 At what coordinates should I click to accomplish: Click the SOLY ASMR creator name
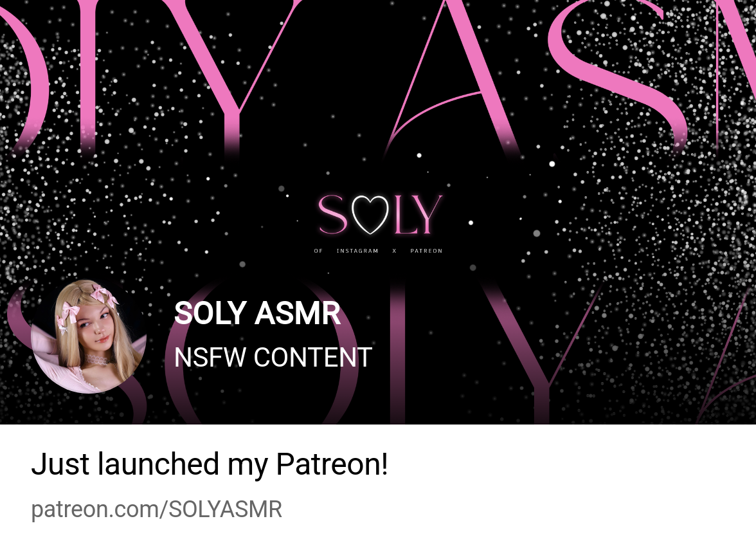tap(257, 314)
